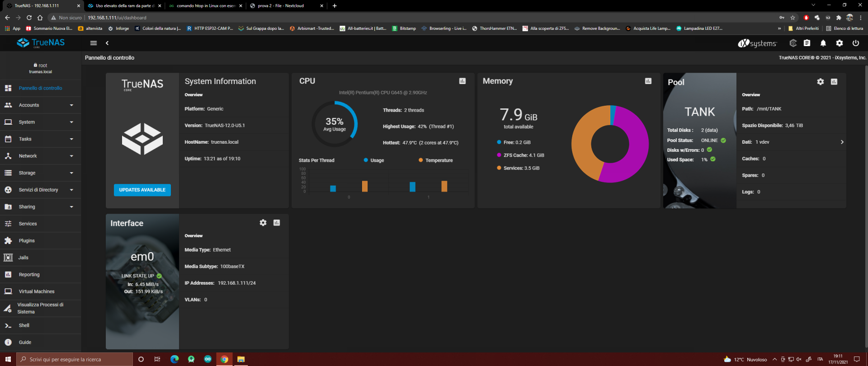Bookmark this page with star icon
This screenshot has height=366, width=868.
coord(793,18)
